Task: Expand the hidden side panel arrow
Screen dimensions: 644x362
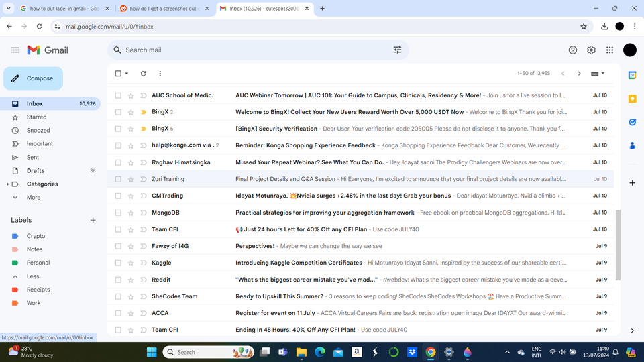Action: [633, 330]
